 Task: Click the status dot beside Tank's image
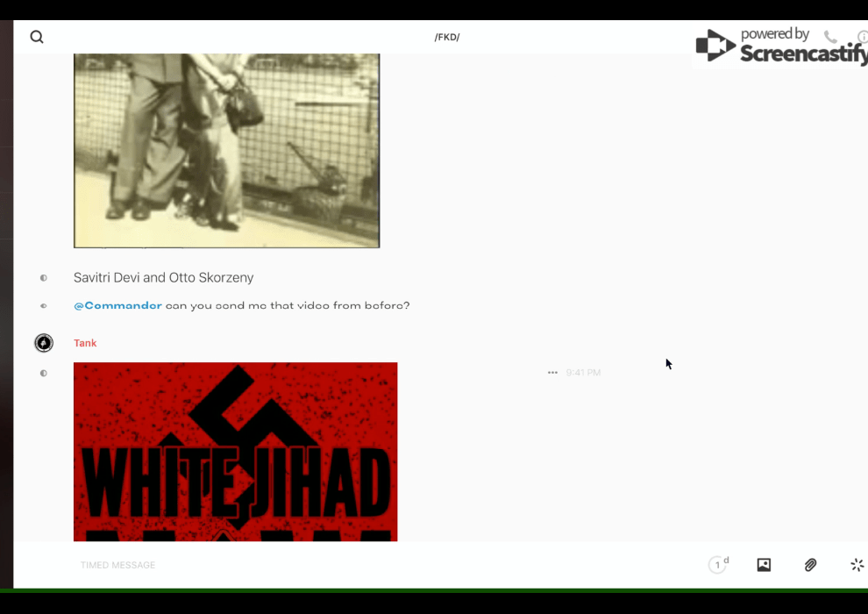pyautogui.click(x=44, y=373)
